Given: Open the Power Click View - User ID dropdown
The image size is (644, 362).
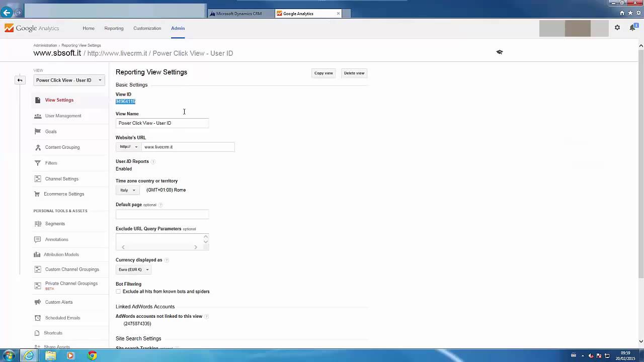Looking at the screenshot, I should pos(69,80).
